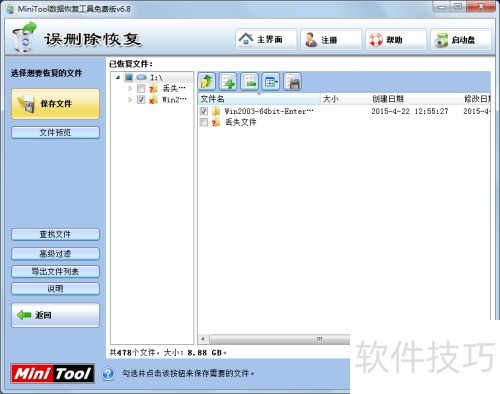Click the Win2003-64bit-Enter folder icon

[x=216, y=111]
